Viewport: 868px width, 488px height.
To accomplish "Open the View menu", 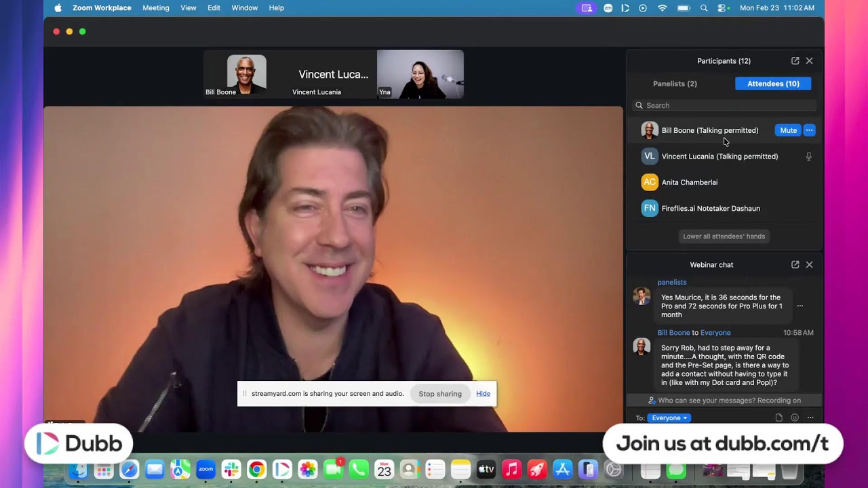I will (189, 8).
